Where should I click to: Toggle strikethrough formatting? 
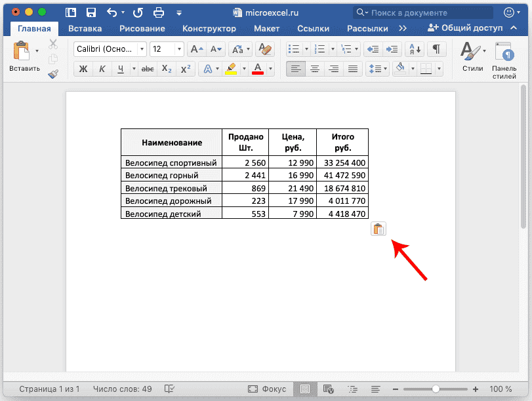(x=148, y=69)
